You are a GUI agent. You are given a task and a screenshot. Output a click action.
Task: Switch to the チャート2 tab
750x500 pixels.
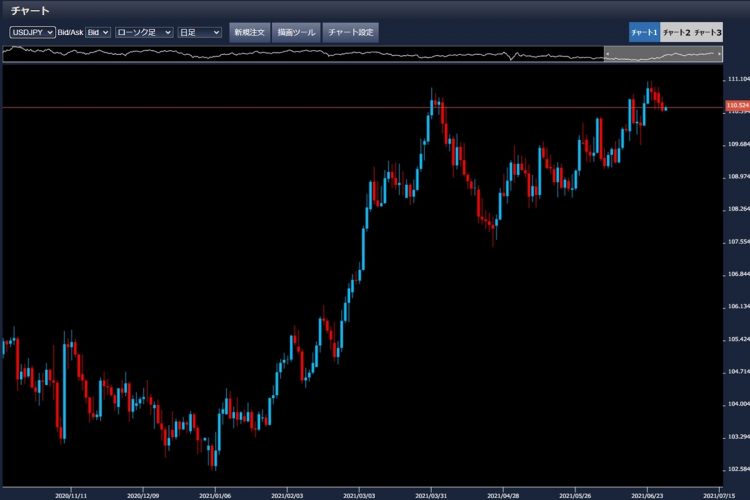pos(676,33)
